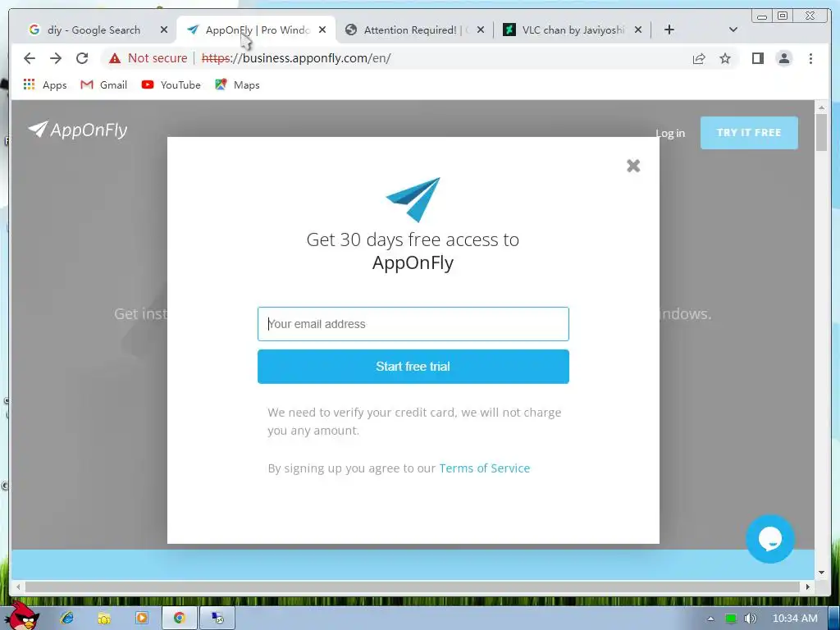
Task: Open the Chrome three-dot menu
Action: 810,58
